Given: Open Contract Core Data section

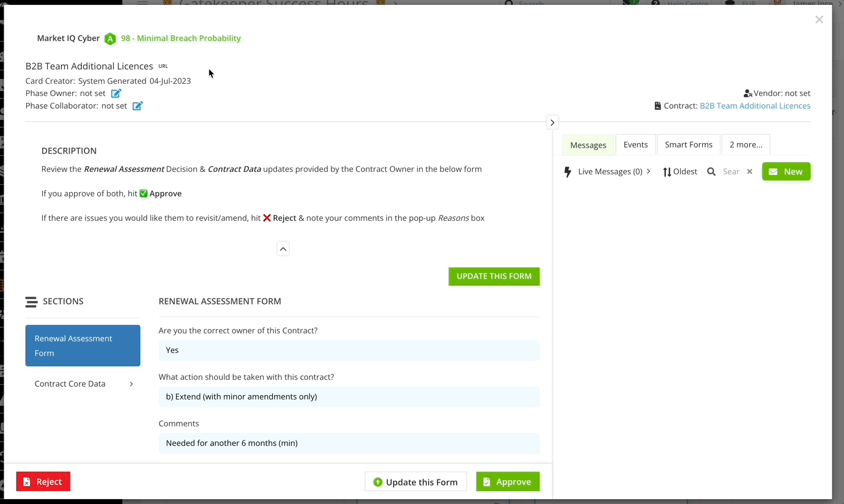Looking at the screenshot, I should point(83,384).
